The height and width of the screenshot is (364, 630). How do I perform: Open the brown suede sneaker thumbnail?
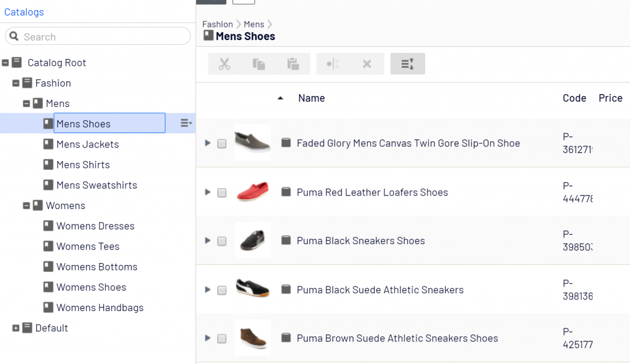pos(253,338)
